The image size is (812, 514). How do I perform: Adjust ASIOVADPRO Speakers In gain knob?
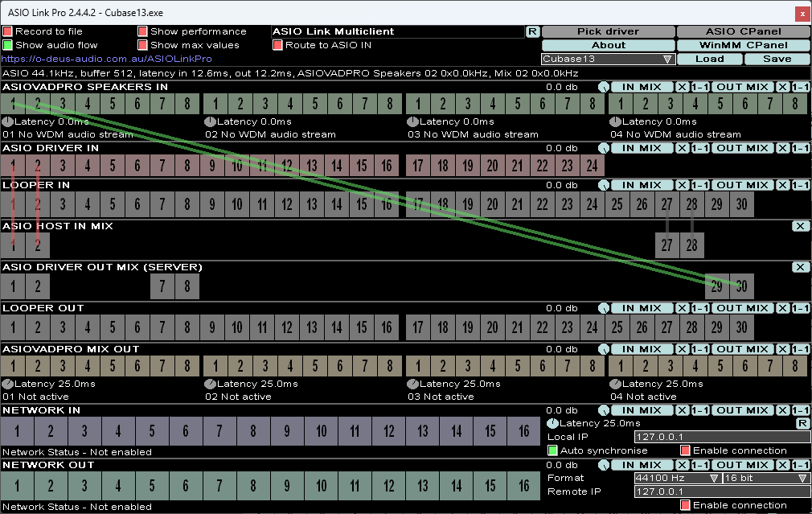603,87
